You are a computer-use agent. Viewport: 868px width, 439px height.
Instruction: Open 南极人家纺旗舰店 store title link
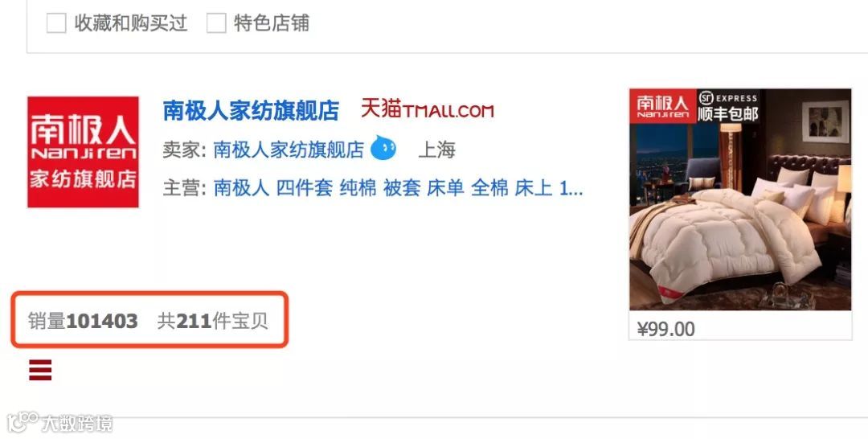click(251, 111)
